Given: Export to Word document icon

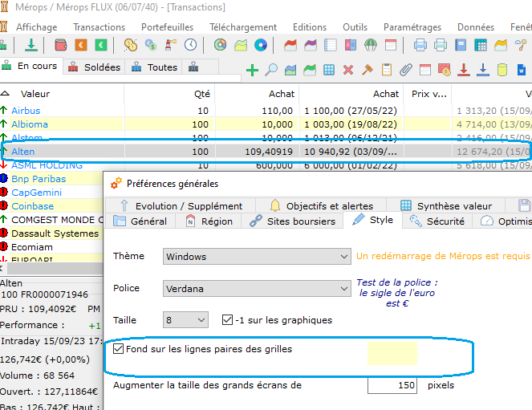Looking at the screenshot, I should [522, 70].
